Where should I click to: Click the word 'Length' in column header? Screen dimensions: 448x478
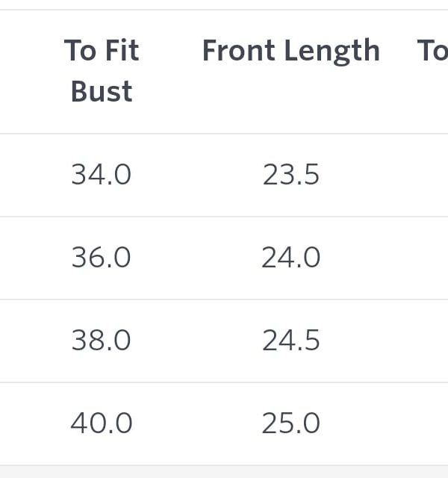coord(336,51)
